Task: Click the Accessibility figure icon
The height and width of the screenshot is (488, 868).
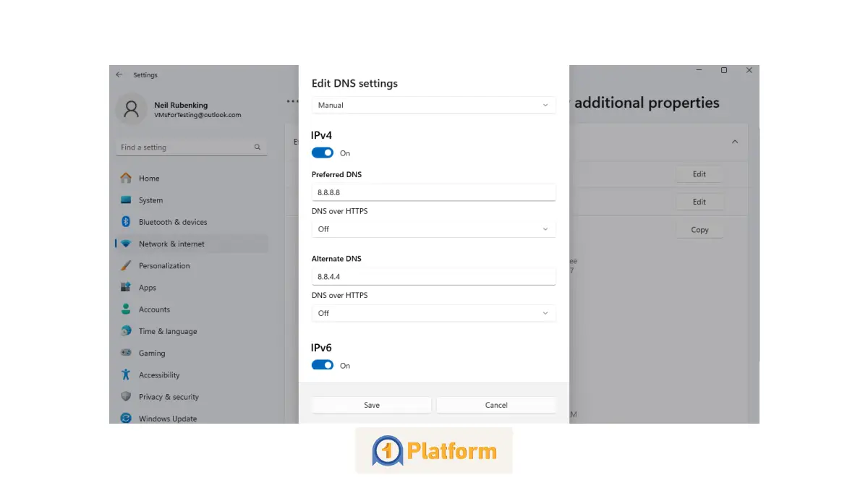Action: tap(126, 374)
